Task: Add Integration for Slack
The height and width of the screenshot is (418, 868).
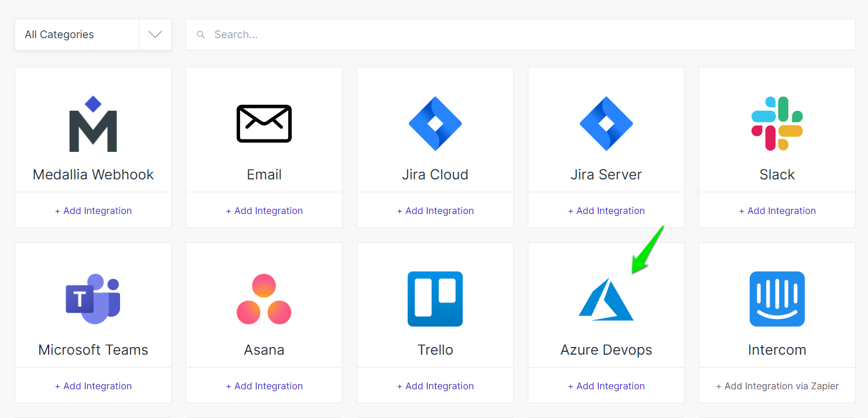Action: (777, 210)
